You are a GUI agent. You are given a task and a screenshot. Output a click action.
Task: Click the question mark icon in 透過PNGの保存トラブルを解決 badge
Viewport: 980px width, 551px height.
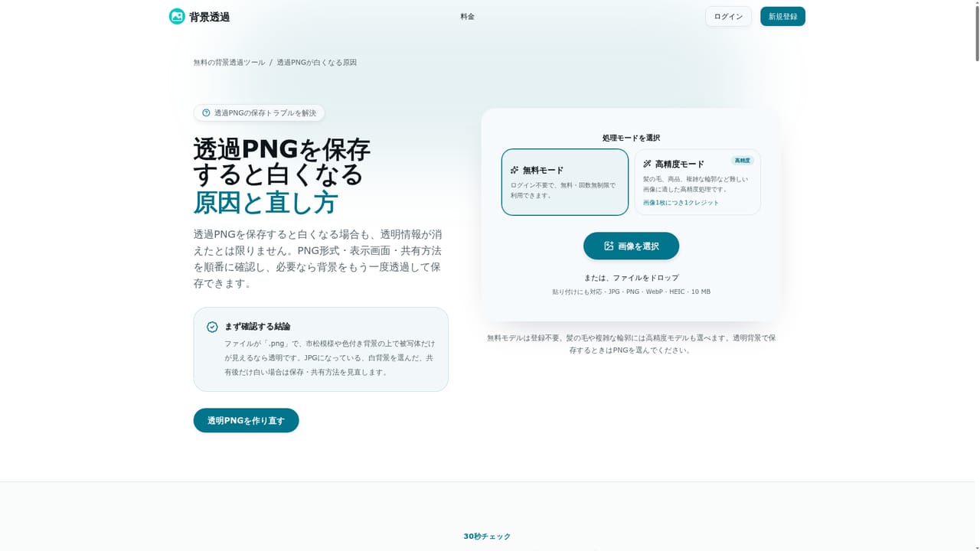coord(206,113)
